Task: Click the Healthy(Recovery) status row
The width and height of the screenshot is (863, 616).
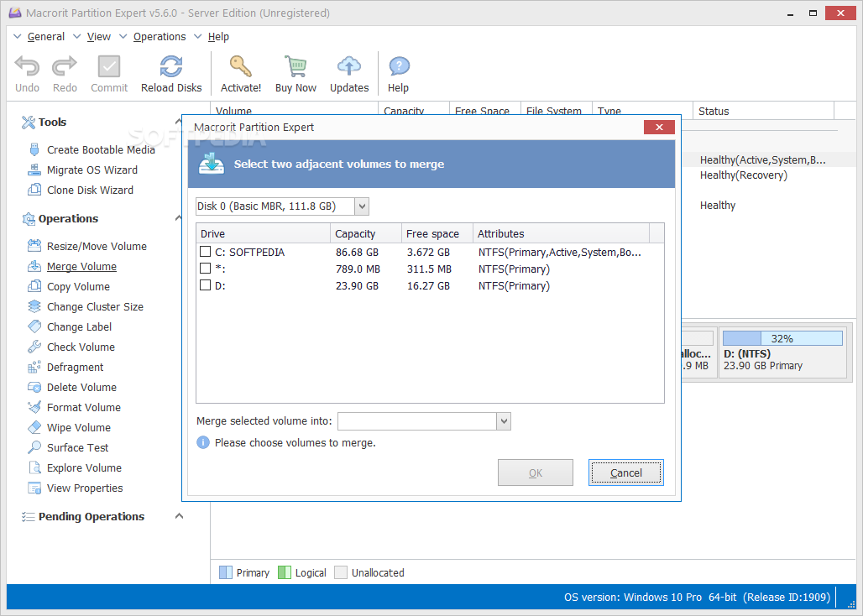Action: coord(744,175)
